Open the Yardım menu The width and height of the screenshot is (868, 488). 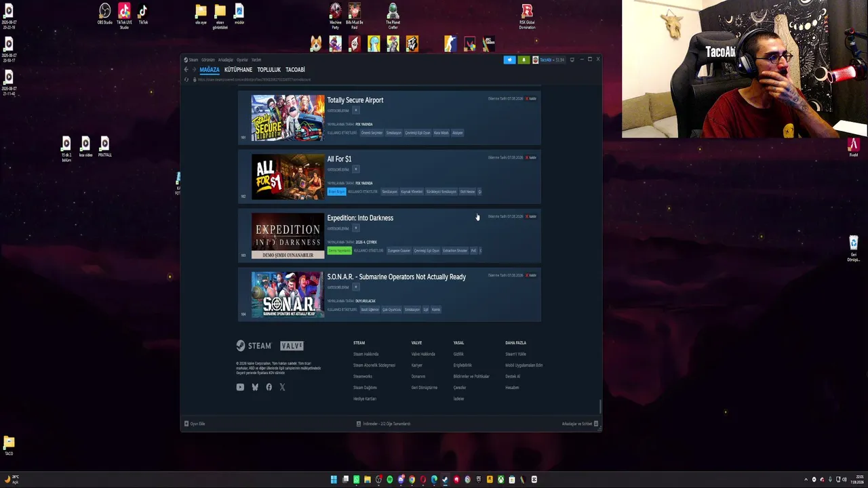pos(256,60)
